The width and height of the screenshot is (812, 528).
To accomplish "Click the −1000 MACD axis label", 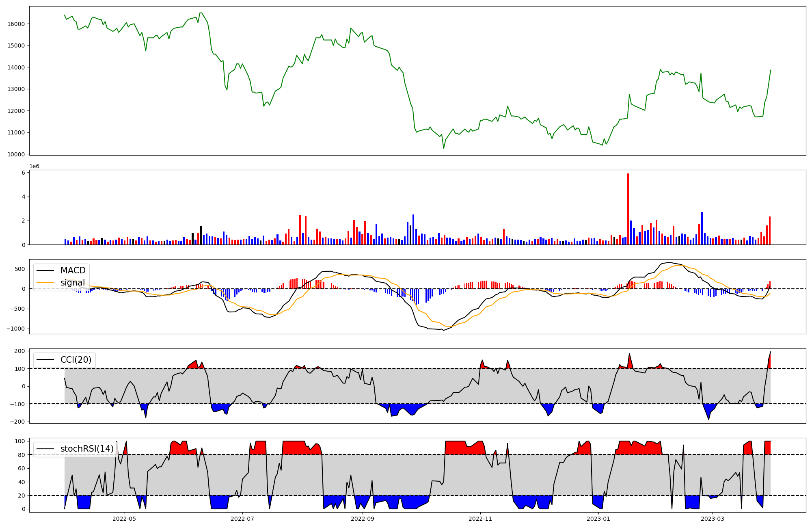I will click(15, 329).
